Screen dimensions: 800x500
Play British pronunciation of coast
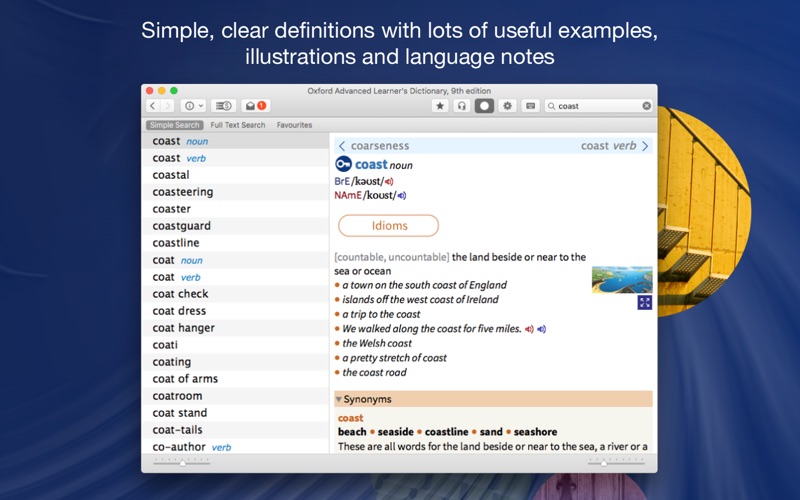[x=389, y=182]
